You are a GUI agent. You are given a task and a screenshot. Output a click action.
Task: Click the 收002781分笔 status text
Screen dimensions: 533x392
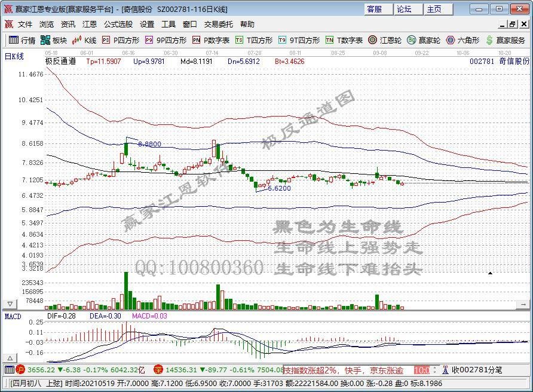[x=477, y=369]
